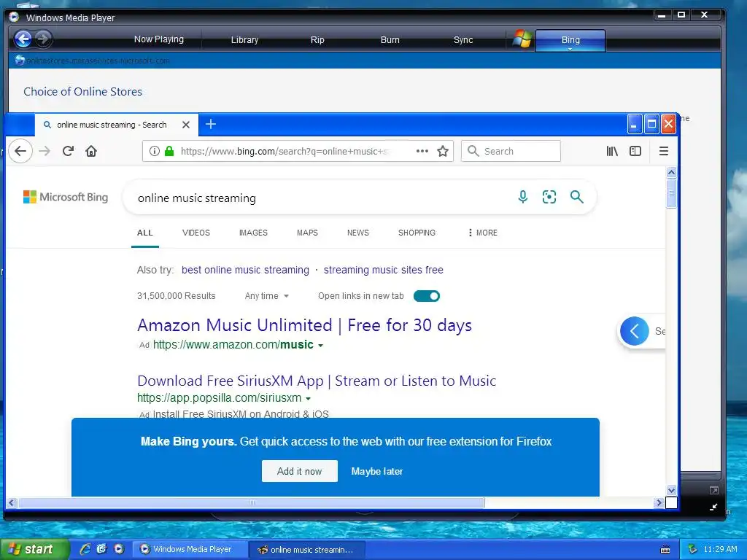Select the MAPS search tab
747x560 pixels.
[307, 233]
